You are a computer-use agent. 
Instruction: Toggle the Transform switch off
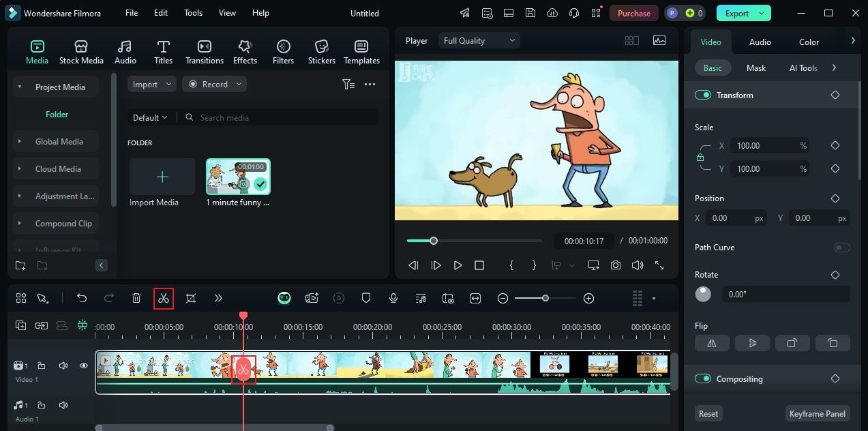[x=703, y=95]
